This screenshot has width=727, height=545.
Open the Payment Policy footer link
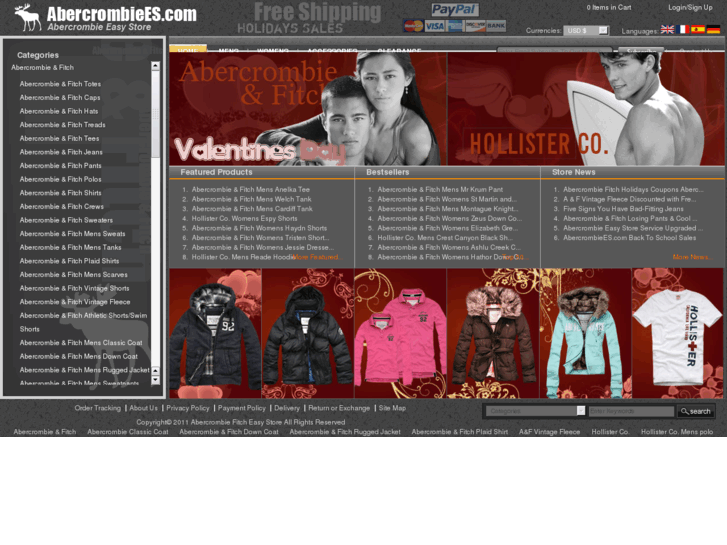pos(242,408)
